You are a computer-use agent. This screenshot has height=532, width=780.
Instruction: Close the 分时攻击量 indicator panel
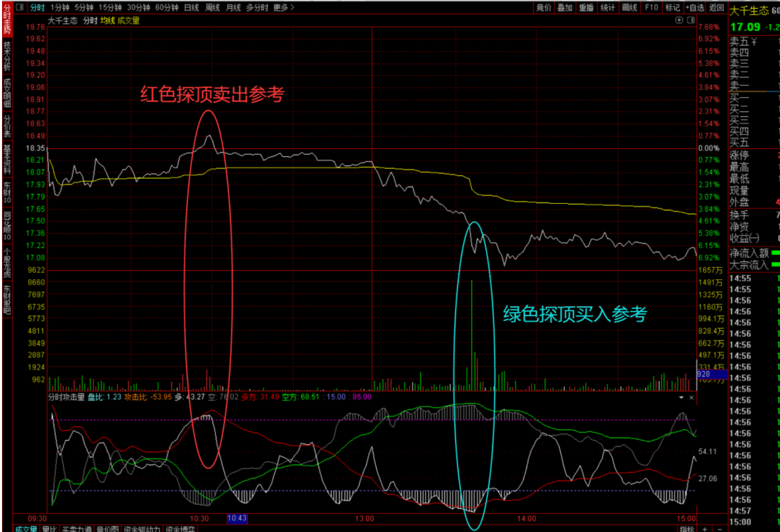(691, 397)
